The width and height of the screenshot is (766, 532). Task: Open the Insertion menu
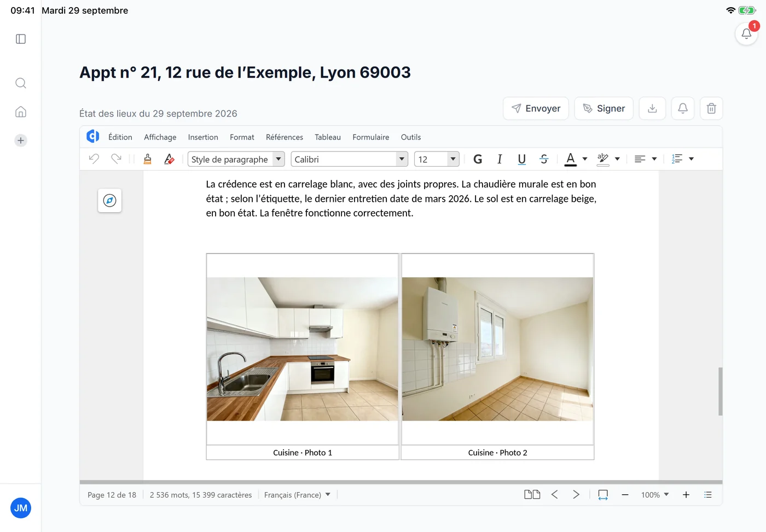click(x=203, y=137)
